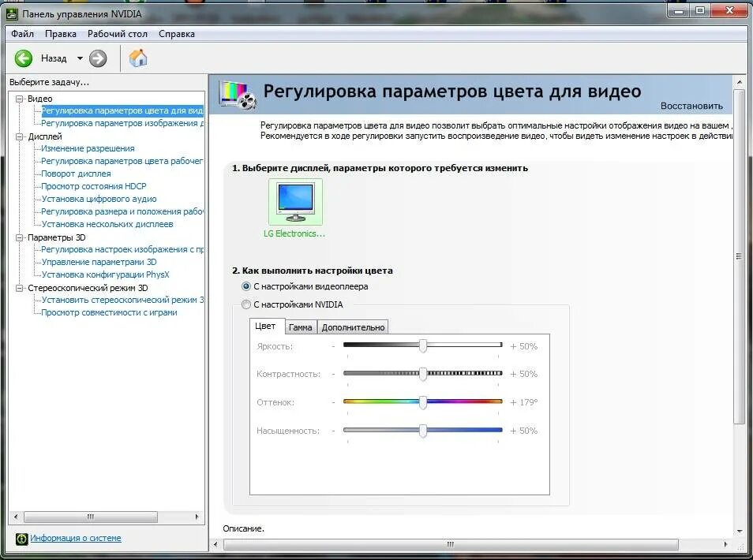Select С настройками NVIDIA radio button
753x560 pixels.
click(246, 304)
